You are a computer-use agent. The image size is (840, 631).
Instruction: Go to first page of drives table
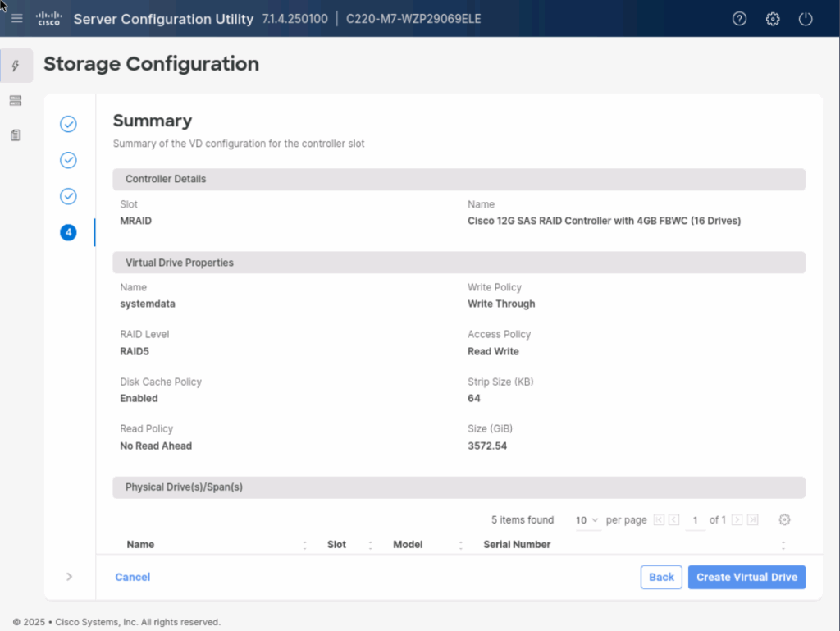tap(659, 519)
